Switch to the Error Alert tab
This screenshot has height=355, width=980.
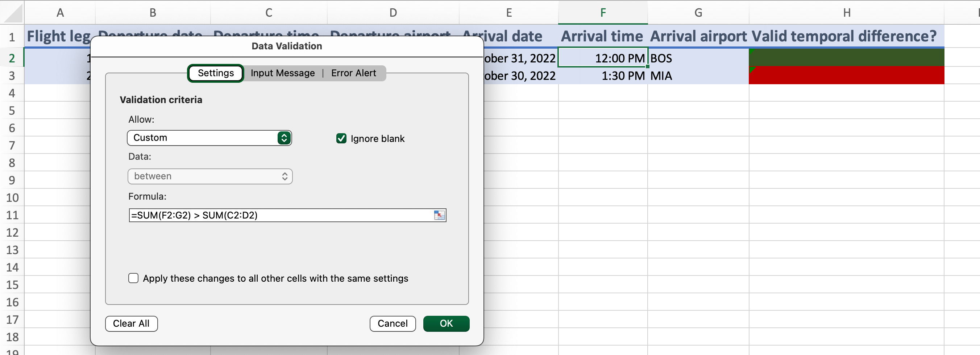[x=353, y=73]
